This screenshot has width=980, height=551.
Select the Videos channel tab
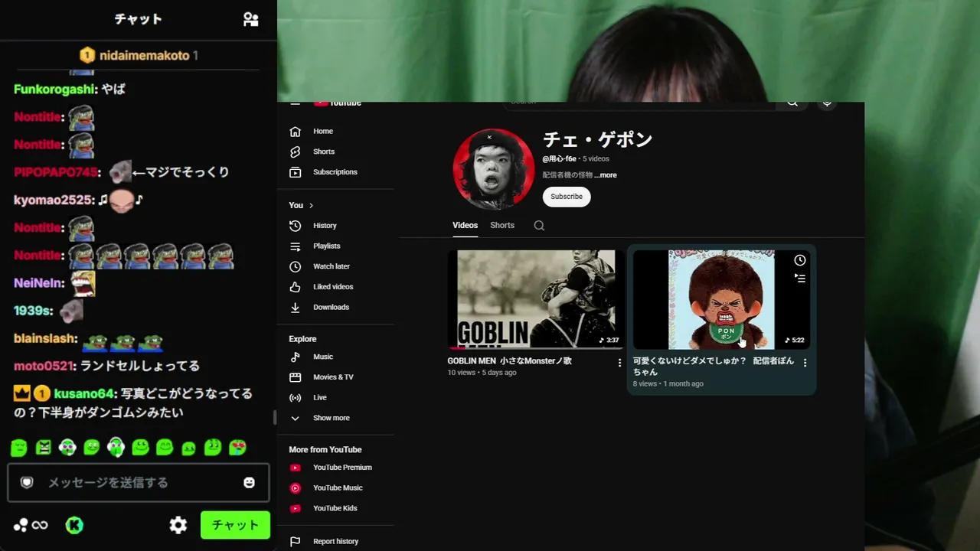coord(465,226)
